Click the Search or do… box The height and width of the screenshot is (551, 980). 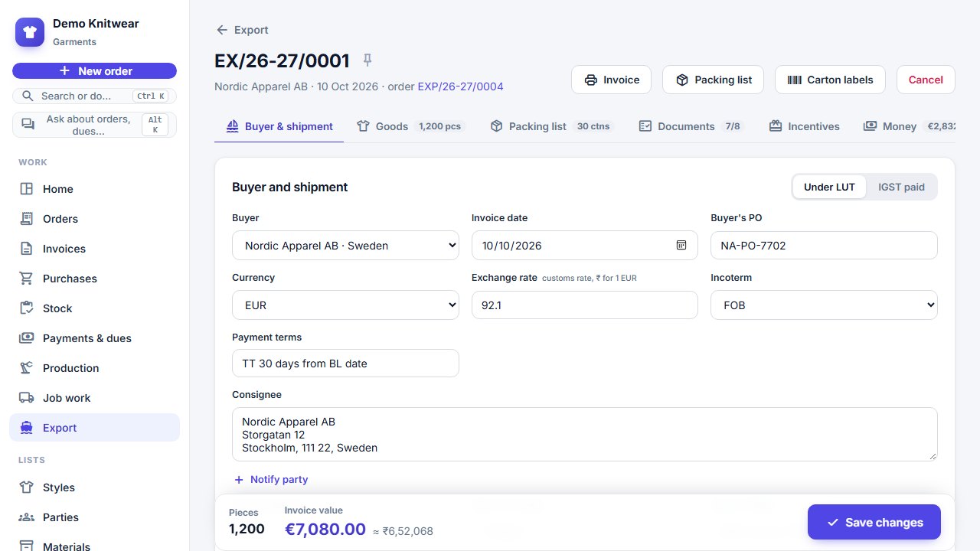[x=94, y=96]
